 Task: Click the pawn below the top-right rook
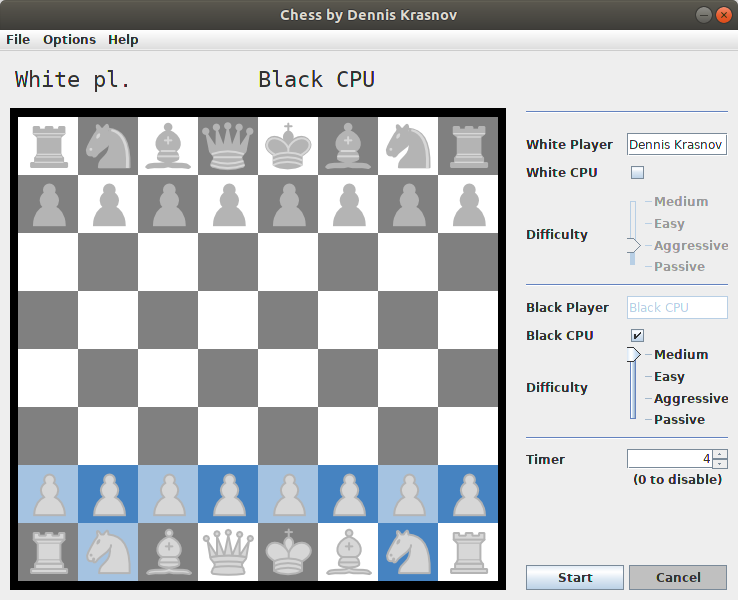[468, 205]
